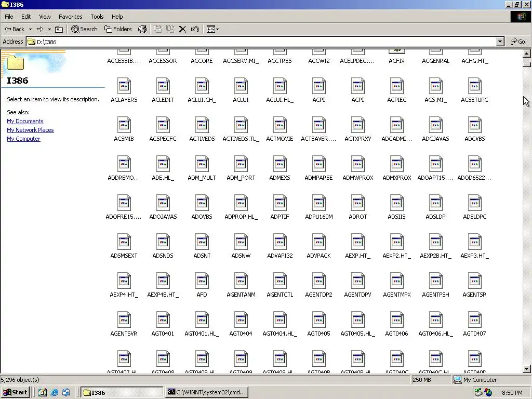Select the ADCVBS file icon
This screenshot has width=532, height=399.
click(474, 125)
